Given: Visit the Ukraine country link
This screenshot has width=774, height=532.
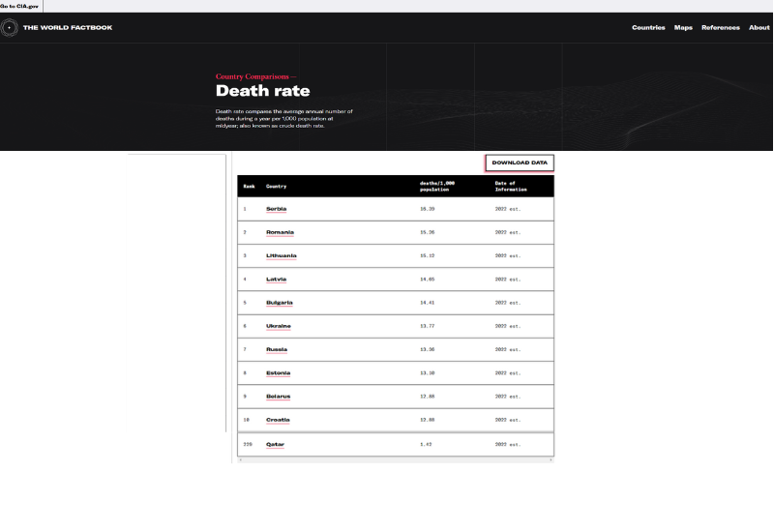Looking at the screenshot, I should (x=279, y=326).
